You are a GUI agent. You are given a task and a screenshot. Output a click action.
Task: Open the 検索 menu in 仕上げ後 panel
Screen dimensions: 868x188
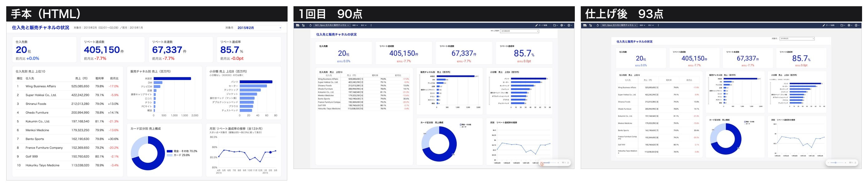tap(642, 25)
